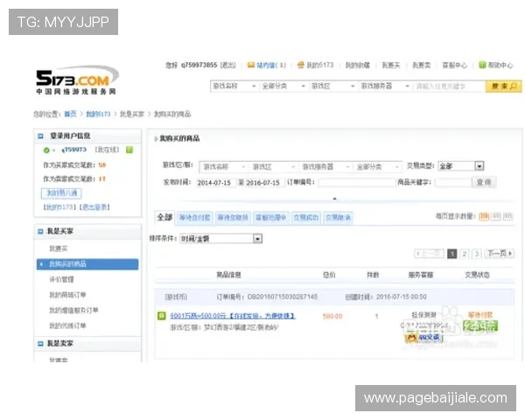The height and width of the screenshot is (420, 525).
Task: Open sidebar 我的代练订单 item
Action: (x=67, y=325)
